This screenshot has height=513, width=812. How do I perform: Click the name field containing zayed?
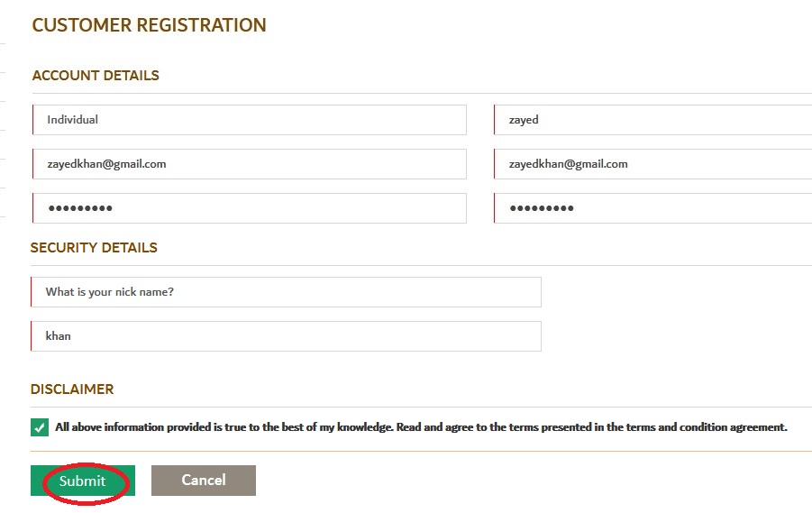[x=652, y=120]
